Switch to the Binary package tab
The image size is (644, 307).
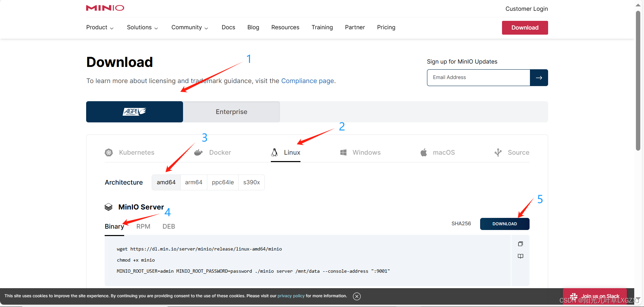114,227
